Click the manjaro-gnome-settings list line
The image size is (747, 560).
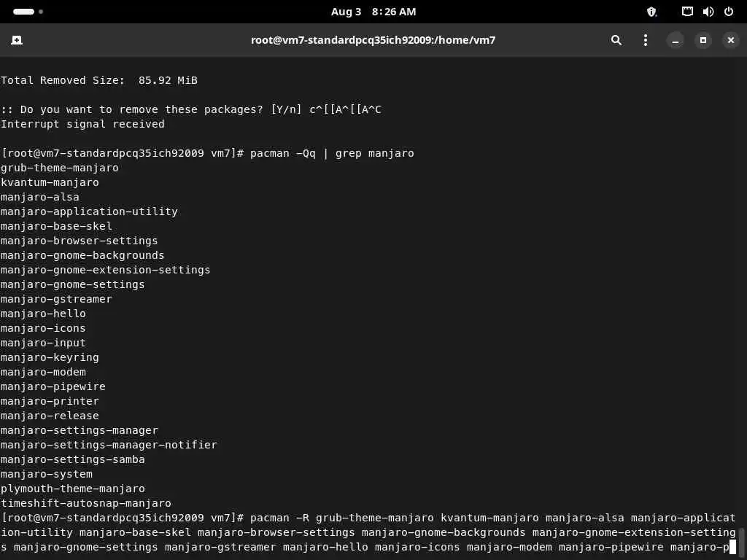(73, 284)
